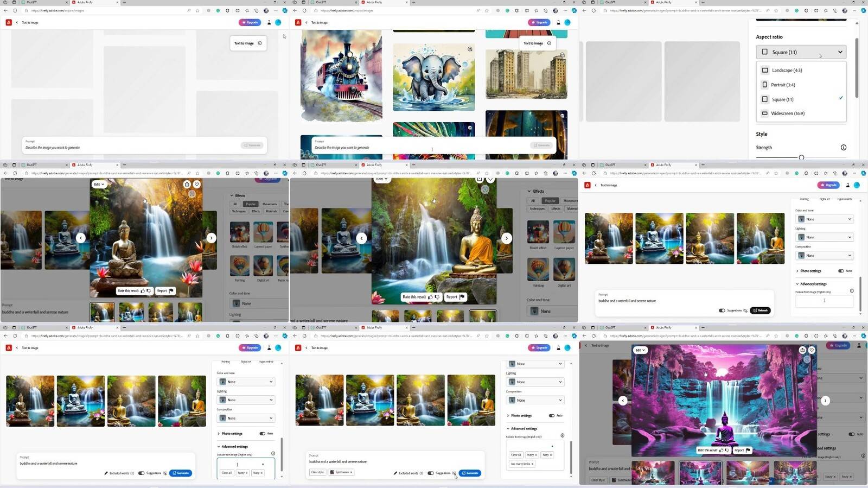Report the magenta waterfall preview
The image size is (868, 488).
click(x=742, y=451)
